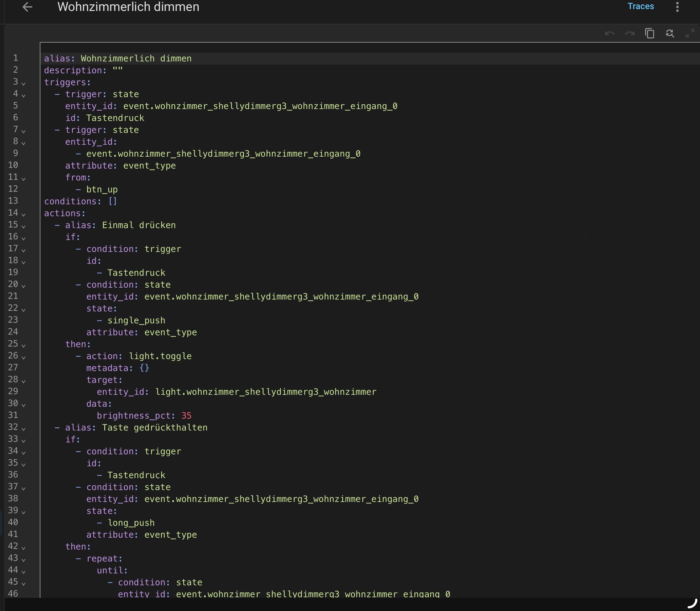
Task: Click the entity_id value on line 21
Action: [282, 297]
